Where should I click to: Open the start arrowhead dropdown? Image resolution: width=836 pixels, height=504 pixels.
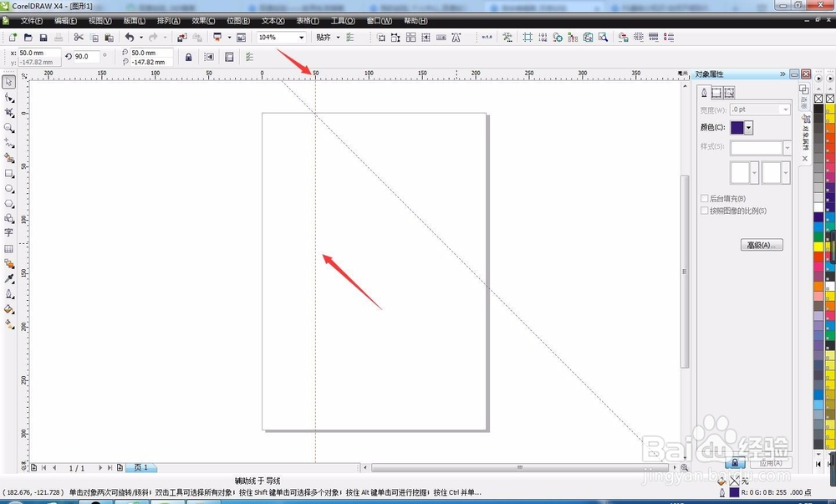pyautogui.click(x=754, y=173)
